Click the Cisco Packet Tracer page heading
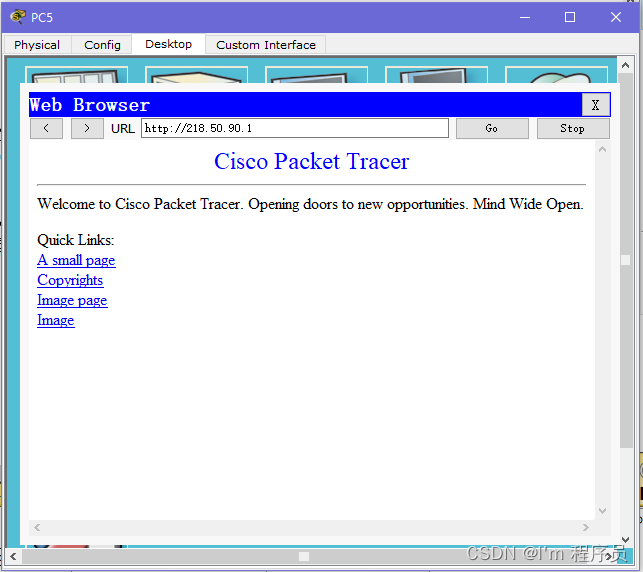Viewport: 643px width, 572px height. 312,161
